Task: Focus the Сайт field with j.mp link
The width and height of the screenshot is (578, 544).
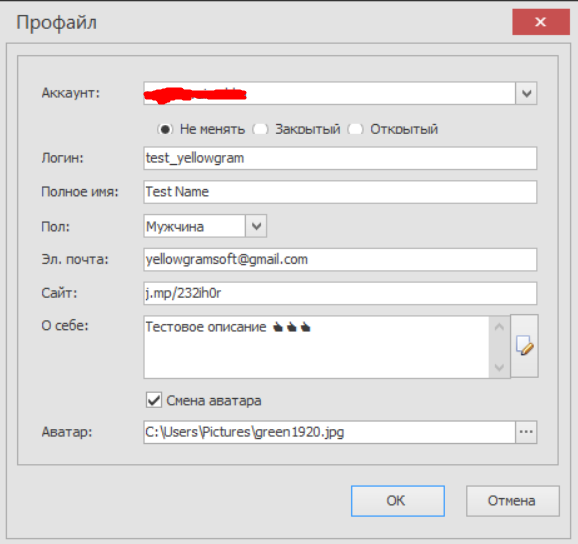Action: 340,293
